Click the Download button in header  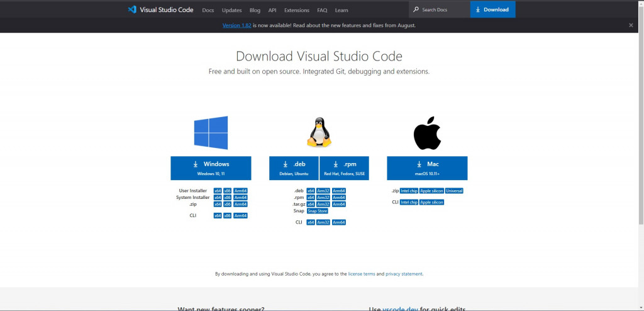pyautogui.click(x=493, y=9)
